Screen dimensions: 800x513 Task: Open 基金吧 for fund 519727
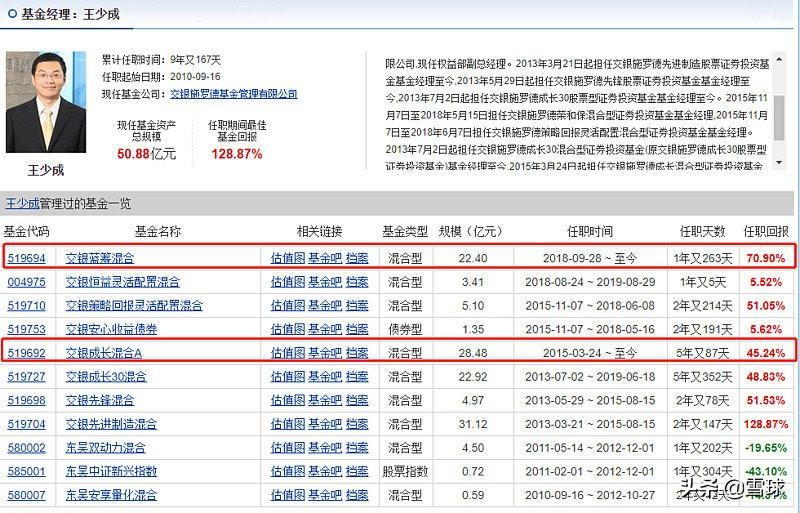(324, 377)
